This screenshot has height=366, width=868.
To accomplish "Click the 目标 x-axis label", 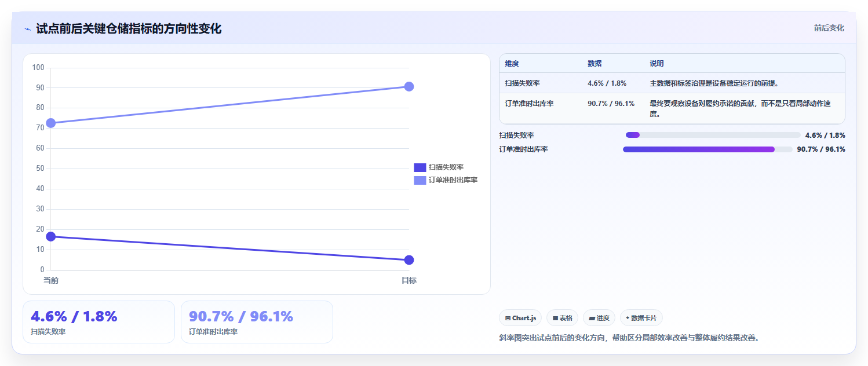I will click(409, 281).
